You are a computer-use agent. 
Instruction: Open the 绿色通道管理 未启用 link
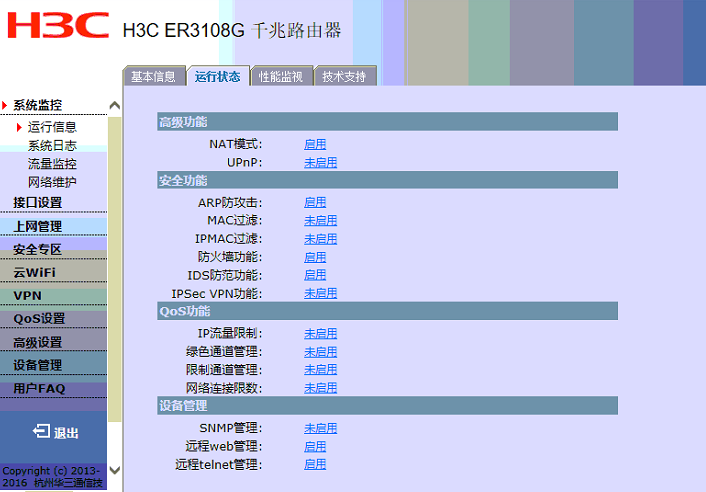click(321, 352)
